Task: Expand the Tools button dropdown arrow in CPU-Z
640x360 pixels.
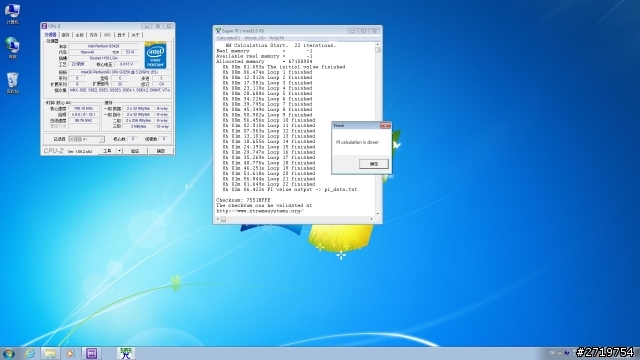Action: 119,151
